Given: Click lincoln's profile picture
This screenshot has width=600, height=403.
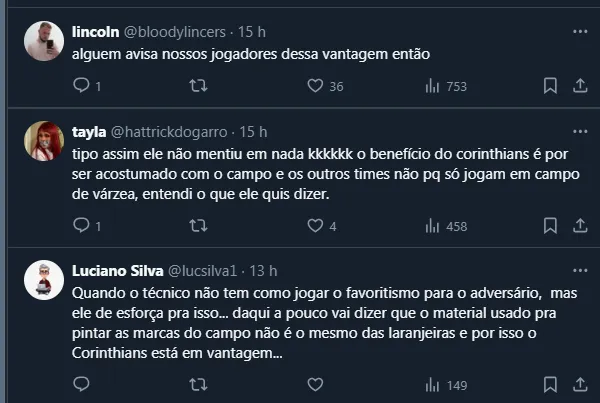Looking at the screenshot, I should click(x=44, y=42).
